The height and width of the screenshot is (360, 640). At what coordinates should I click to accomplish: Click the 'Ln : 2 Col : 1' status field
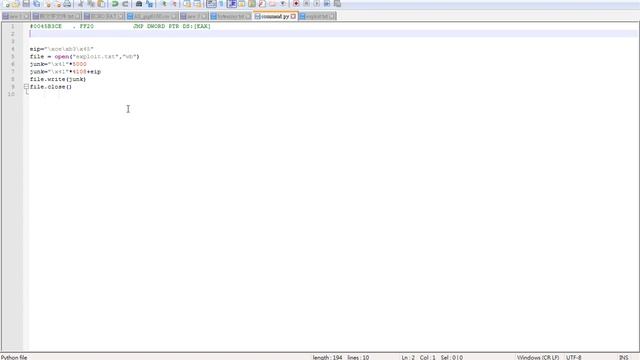[x=418, y=357]
